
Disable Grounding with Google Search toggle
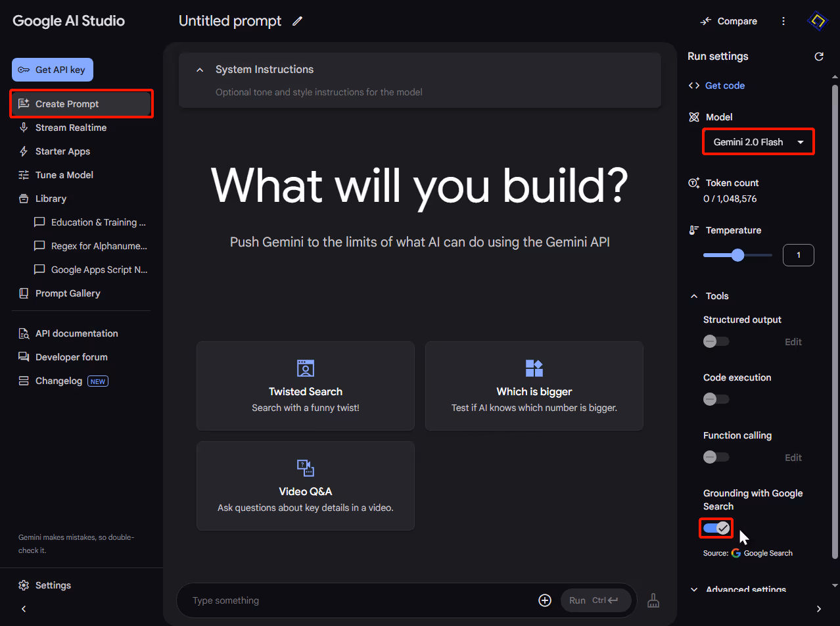(x=716, y=528)
